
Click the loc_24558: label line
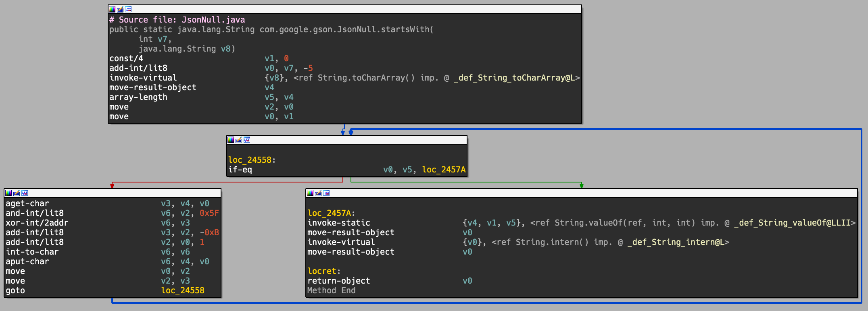[252, 160]
